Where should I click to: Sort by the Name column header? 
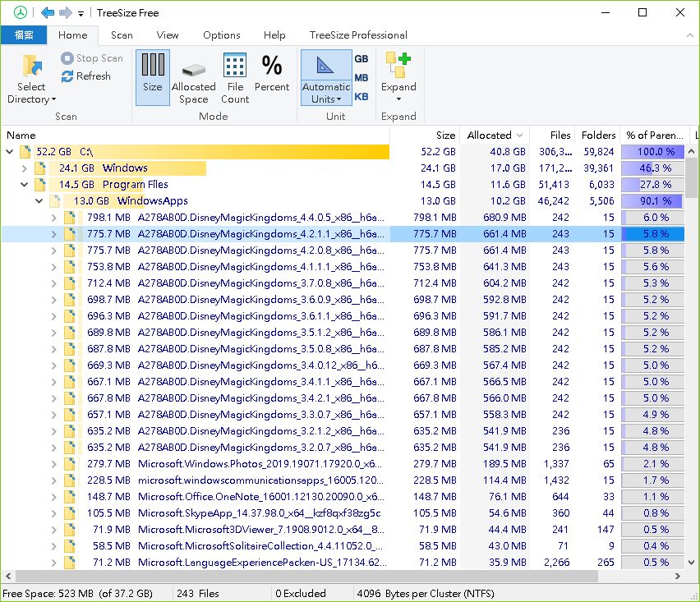tap(196, 136)
